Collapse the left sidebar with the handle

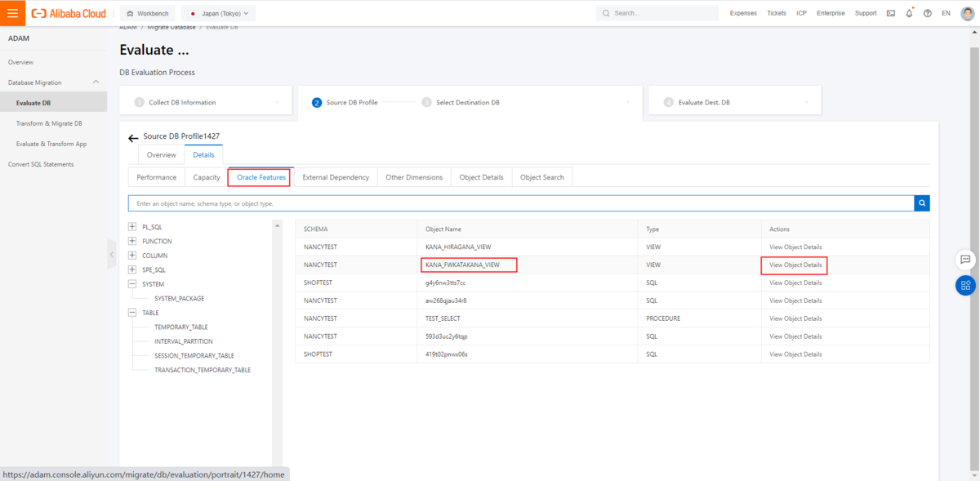(x=111, y=254)
